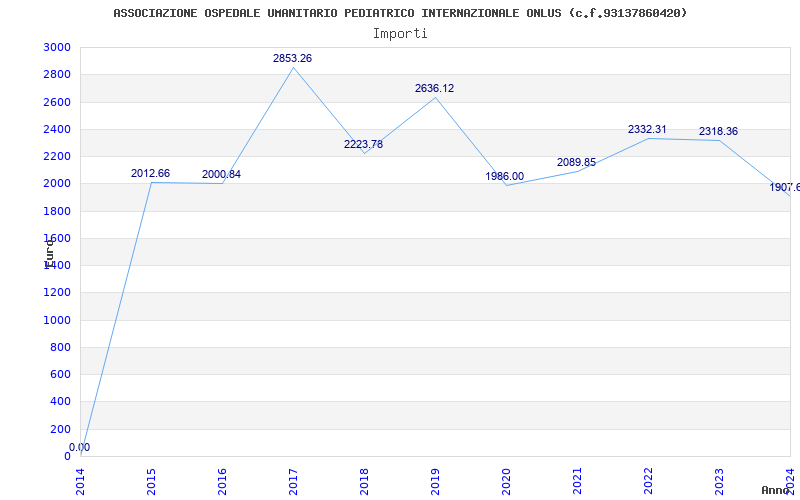Select the 2012.66 value label

click(151, 173)
